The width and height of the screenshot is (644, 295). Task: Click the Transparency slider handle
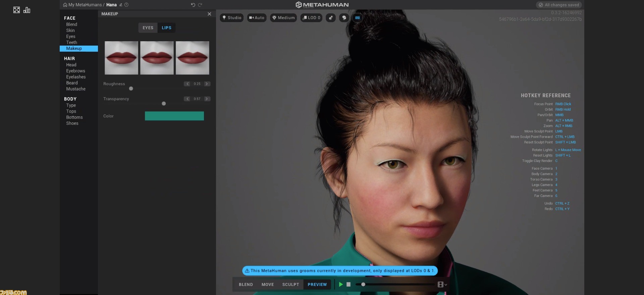point(164,104)
